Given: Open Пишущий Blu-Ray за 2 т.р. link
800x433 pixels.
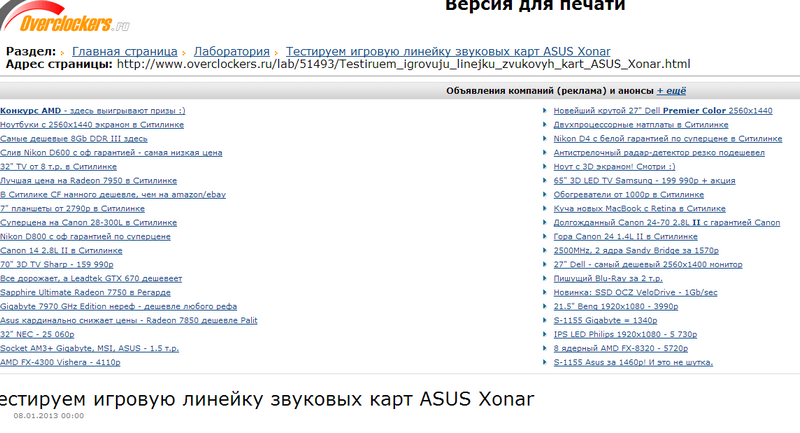Looking at the screenshot, I should pos(608,278).
